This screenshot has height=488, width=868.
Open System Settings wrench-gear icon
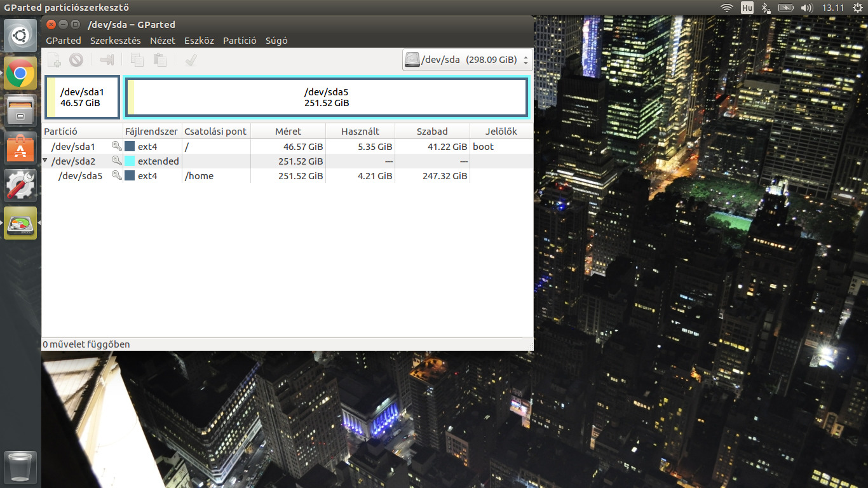[x=20, y=186]
